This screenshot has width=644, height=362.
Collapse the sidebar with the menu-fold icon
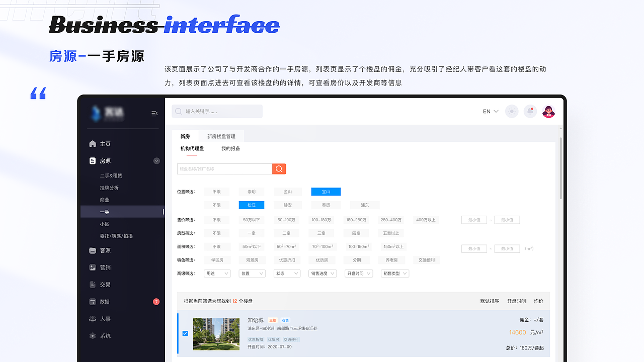tap(154, 113)
